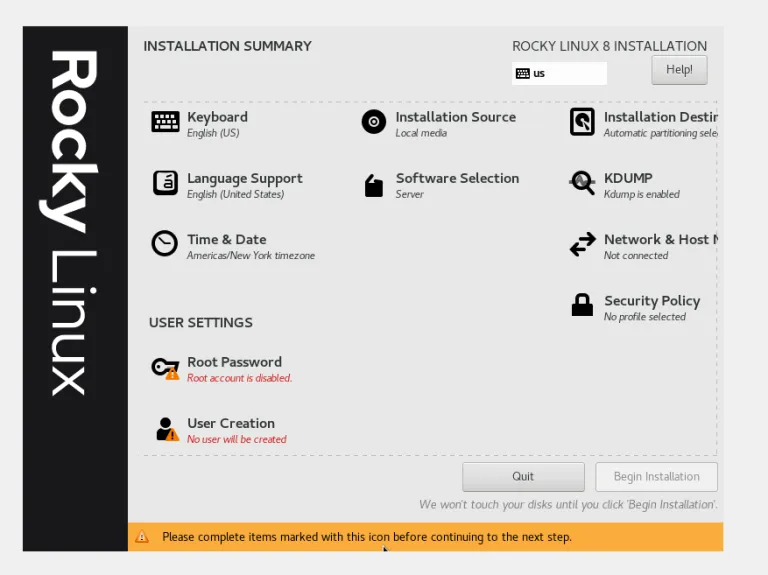Click 'Kdump is enabled' text
768x575 pixels.
coord(642,194)
